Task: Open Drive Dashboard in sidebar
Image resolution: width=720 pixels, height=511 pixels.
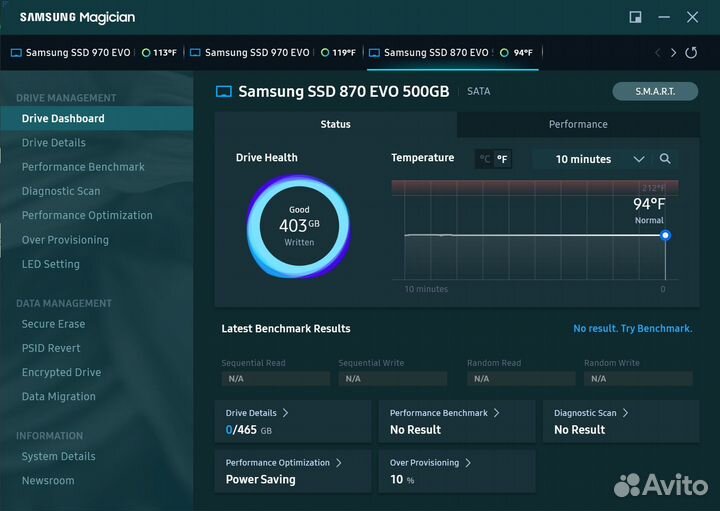Action: [x=96, y=118]
